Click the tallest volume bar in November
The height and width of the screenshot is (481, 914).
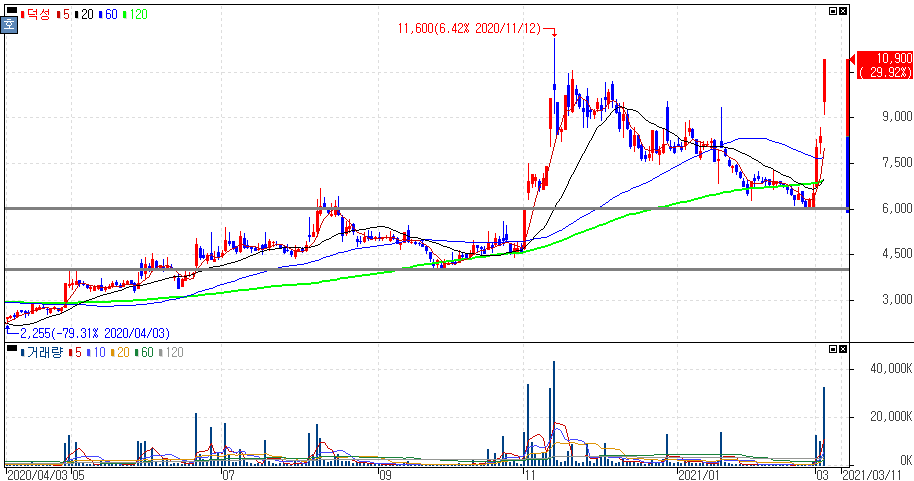pos(554,413)
